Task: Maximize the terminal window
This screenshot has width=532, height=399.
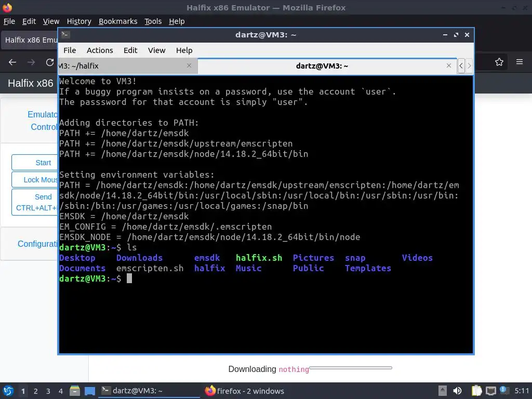Action: (456, 35)
